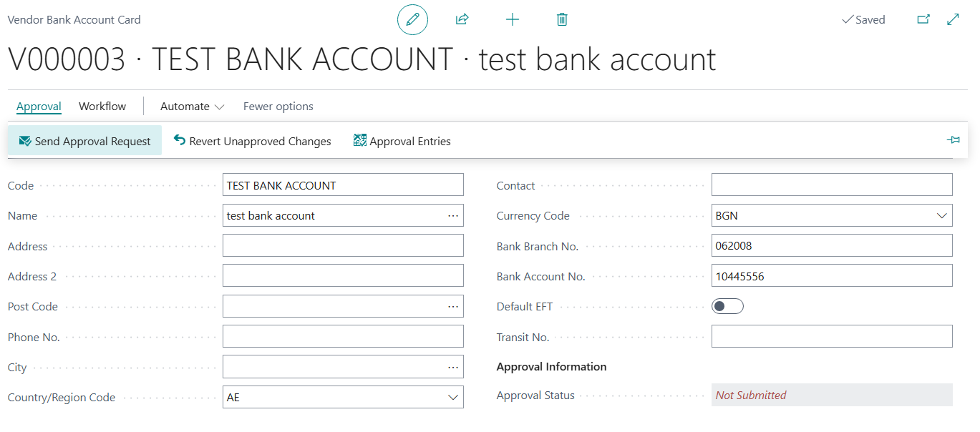Click Send Approval Request
This screenshot has height=432, width=980.
[x=85, y=141]
